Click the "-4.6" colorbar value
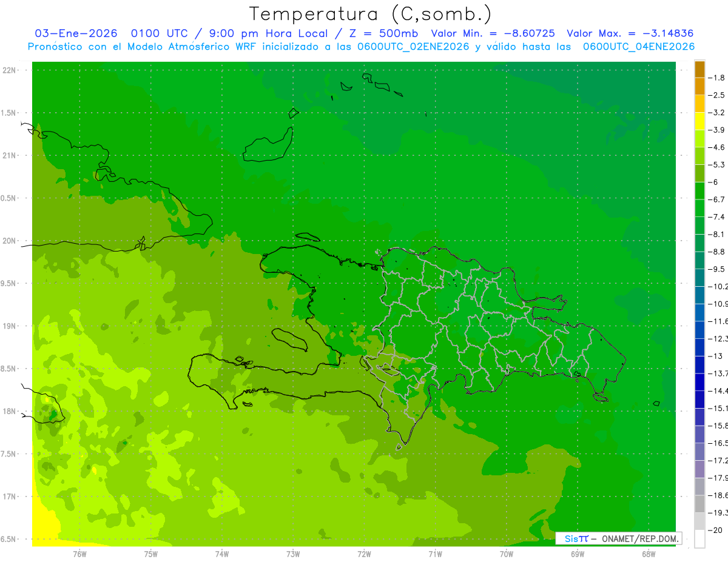Image resolution: width=728 pixels, height=562 pixels. pyautogui.click(x=717, y=147)
